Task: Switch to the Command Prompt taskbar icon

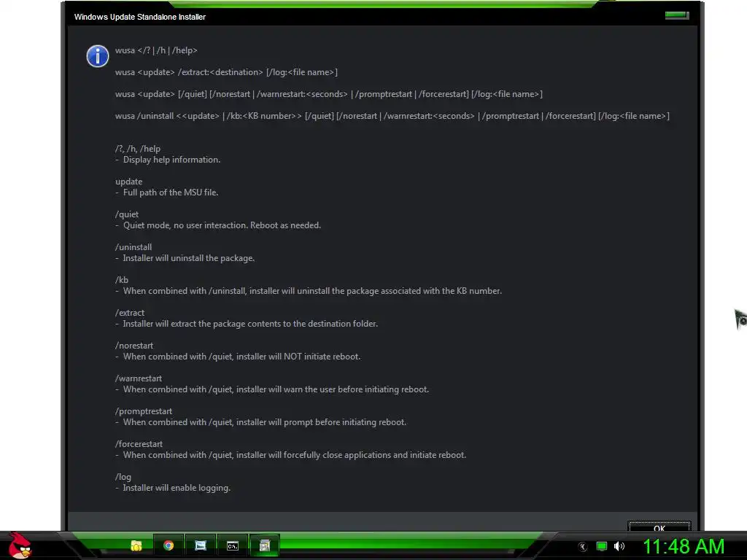Action: (x=233, y=545)
